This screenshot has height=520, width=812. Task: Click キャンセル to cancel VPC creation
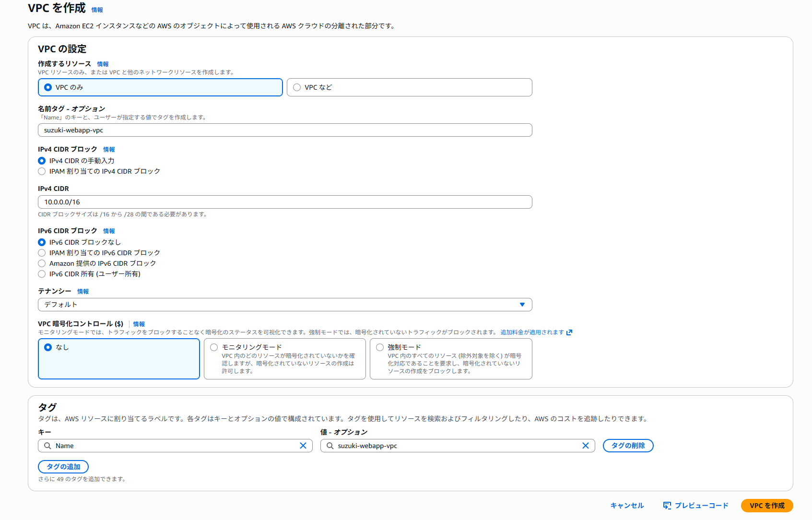[x=627, y=505]
